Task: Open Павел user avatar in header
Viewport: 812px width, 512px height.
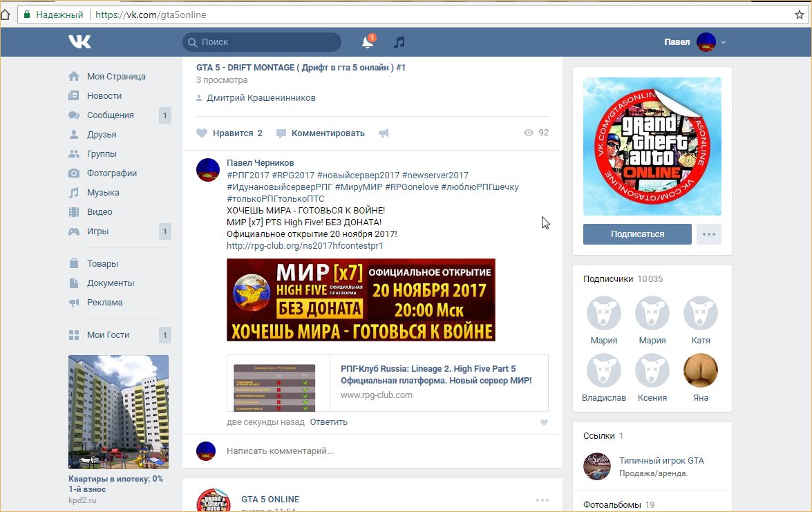Action: (706, 42)
